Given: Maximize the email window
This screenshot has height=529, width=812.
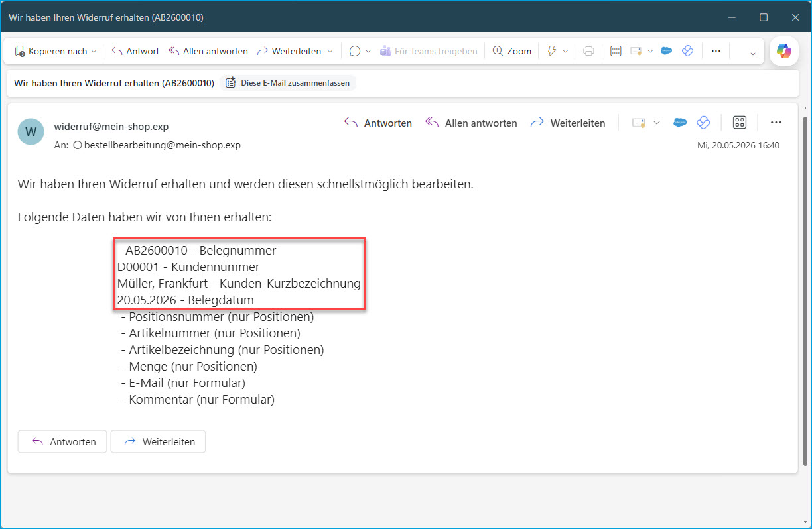Looking at the screenshot, I should coord(764,17).
